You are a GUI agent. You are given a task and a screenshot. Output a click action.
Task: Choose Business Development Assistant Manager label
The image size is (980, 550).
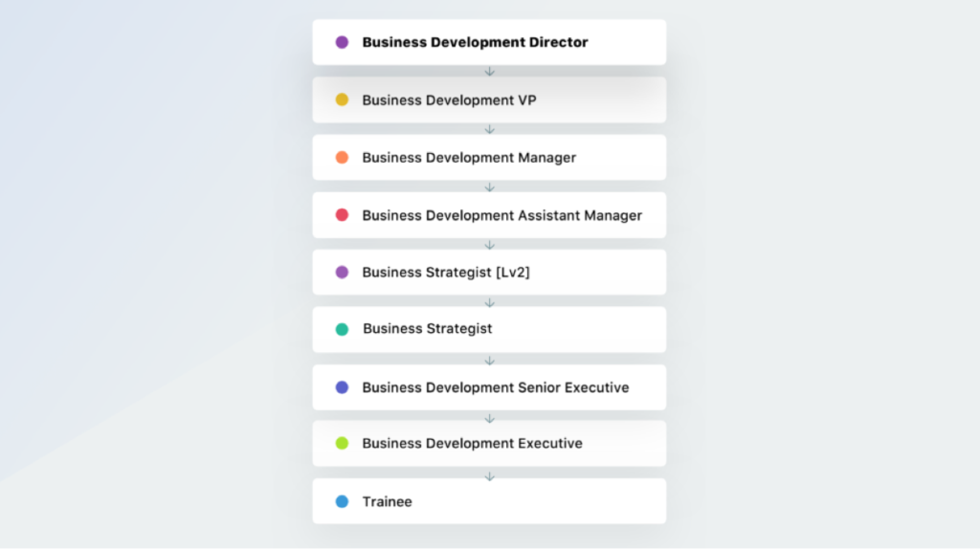tap(501, 215)
